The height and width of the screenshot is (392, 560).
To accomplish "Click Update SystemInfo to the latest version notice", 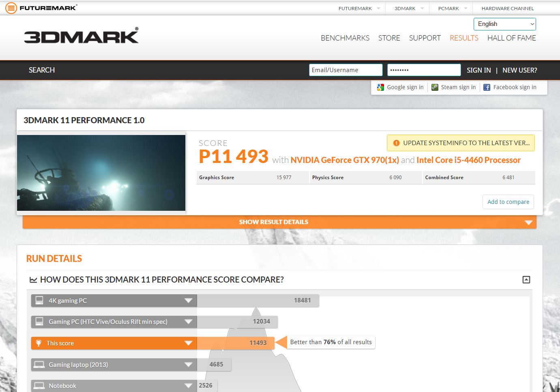I will [461, 143].
